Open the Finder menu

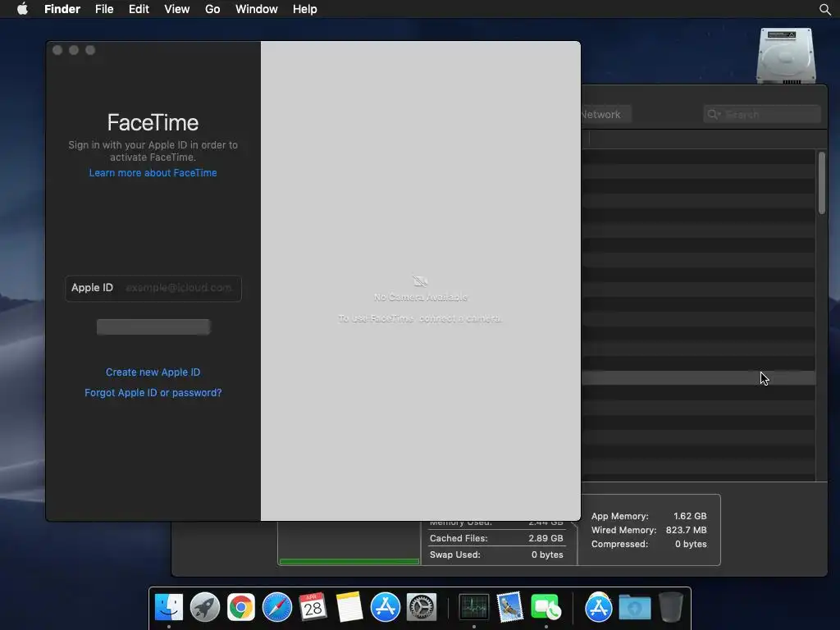pyautogui.click(x=62, y=9)
